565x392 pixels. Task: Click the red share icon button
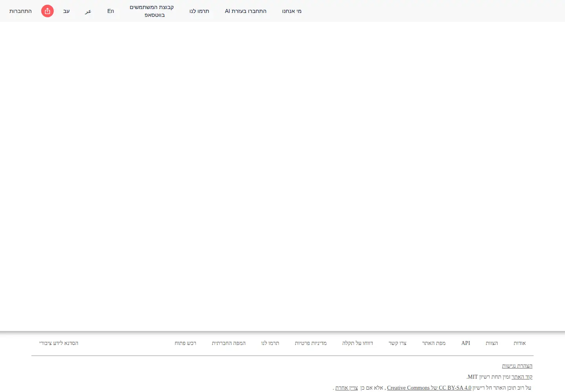click(x=47, y=11)
